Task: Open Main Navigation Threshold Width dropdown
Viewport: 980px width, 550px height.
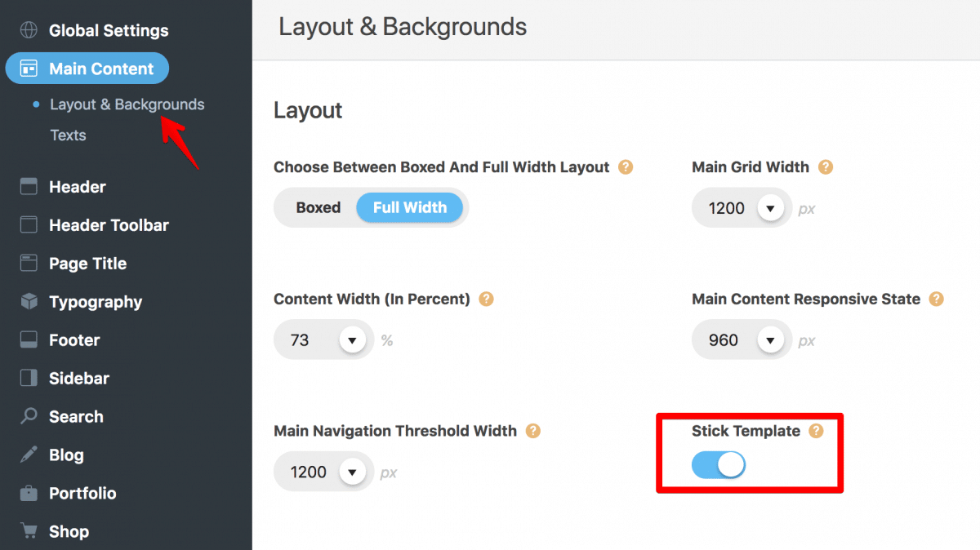Action: click(352, 472)
